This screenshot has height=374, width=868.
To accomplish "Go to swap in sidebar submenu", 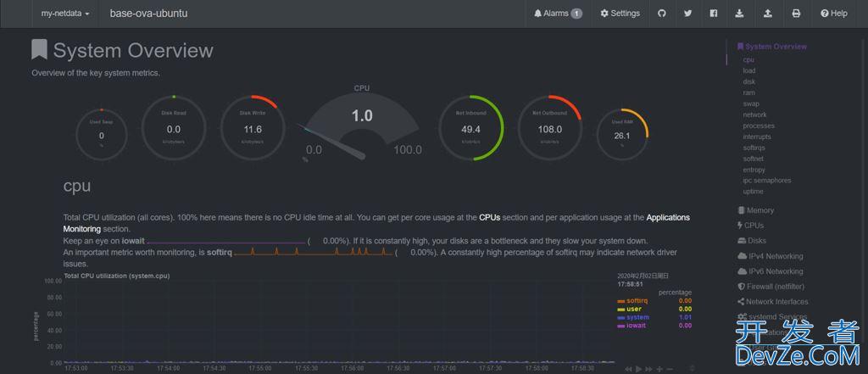I will (x=751, y=103).
